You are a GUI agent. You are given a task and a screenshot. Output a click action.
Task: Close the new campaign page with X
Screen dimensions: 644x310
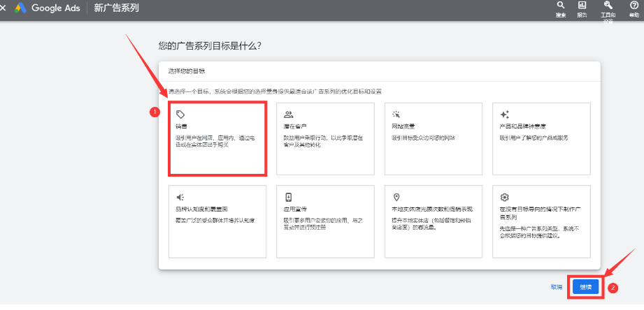point(3,8)
